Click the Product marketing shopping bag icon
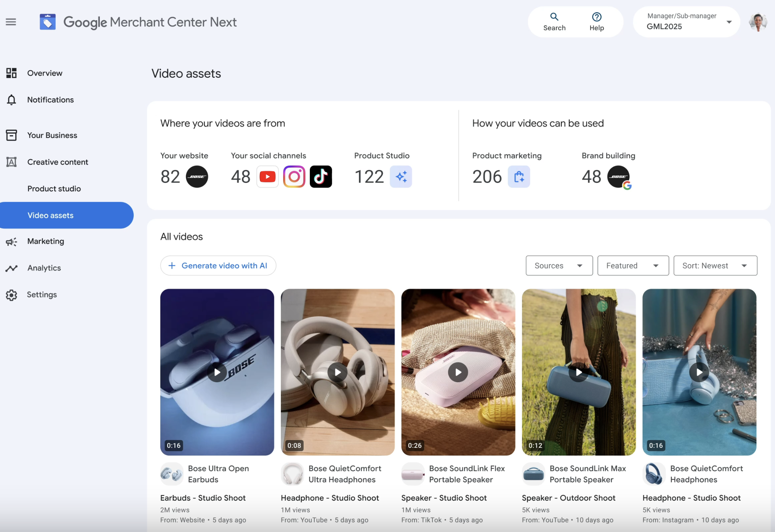 519,176
